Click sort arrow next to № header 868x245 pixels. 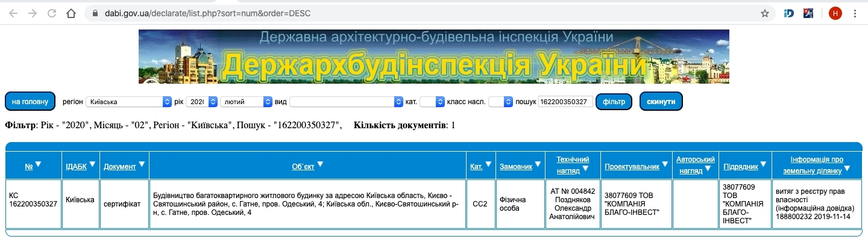click(x=38, y=164)
